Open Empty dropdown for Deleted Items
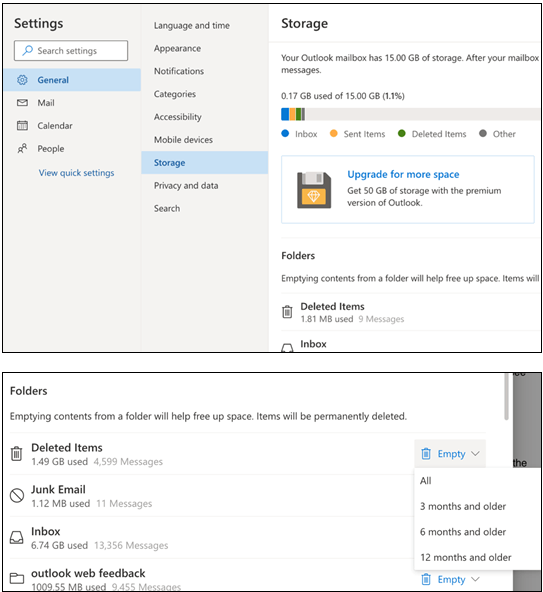The image size is (543, 592). 450,454
